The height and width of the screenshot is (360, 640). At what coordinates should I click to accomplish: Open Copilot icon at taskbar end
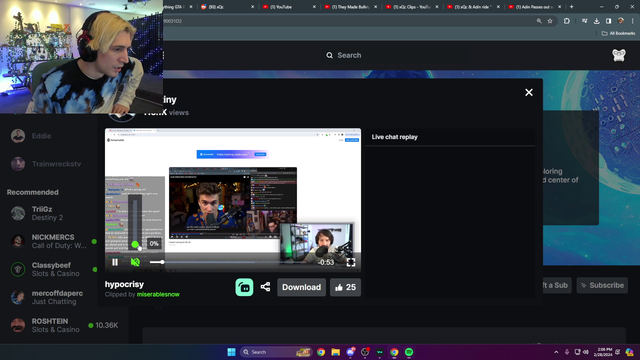pyautogui.click(x=629, y=352)
